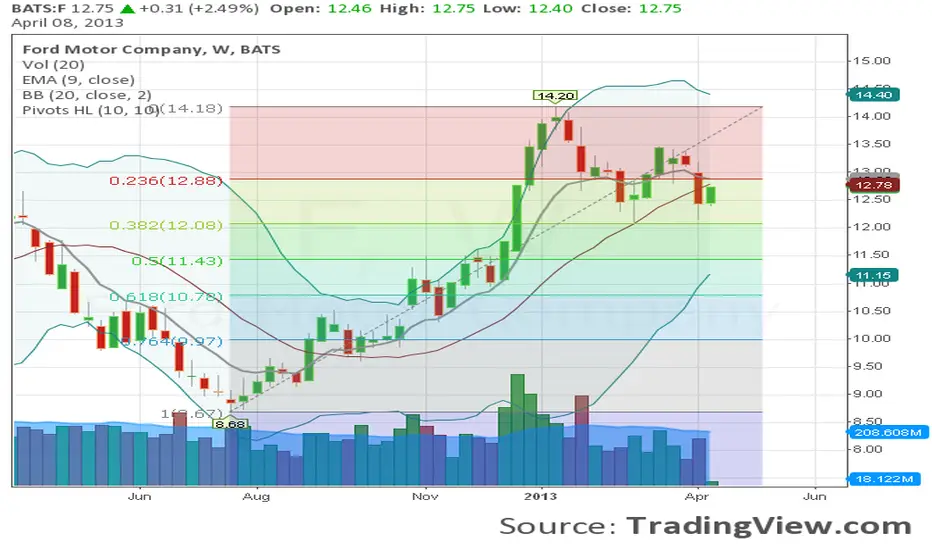Select the 'BB (20, close, 2)' indicator label
The width and height of the screenshot is (932, 550).
coord(87,95)
